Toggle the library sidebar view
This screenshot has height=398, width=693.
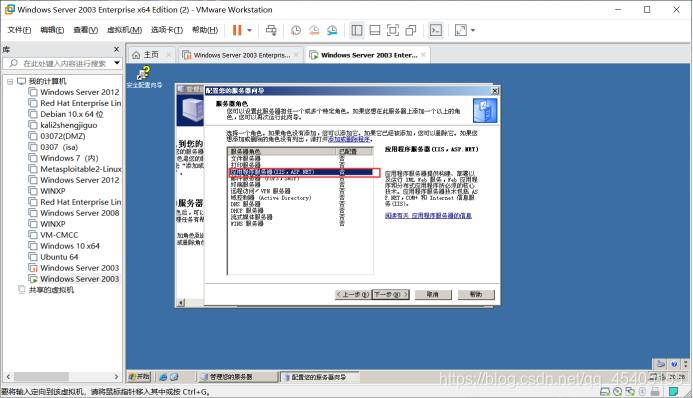pyautogui.click(x=357, y=30)
